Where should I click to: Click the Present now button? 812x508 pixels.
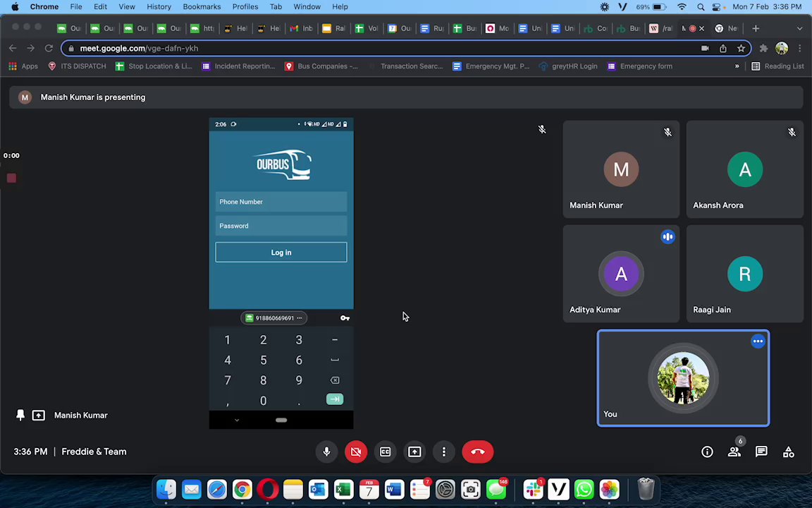414,452
